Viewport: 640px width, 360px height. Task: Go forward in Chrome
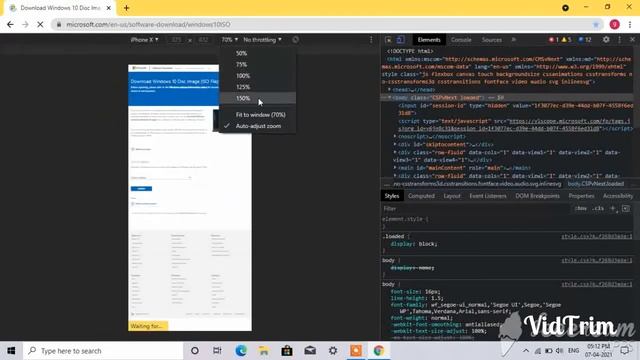[x=25, y=24]
